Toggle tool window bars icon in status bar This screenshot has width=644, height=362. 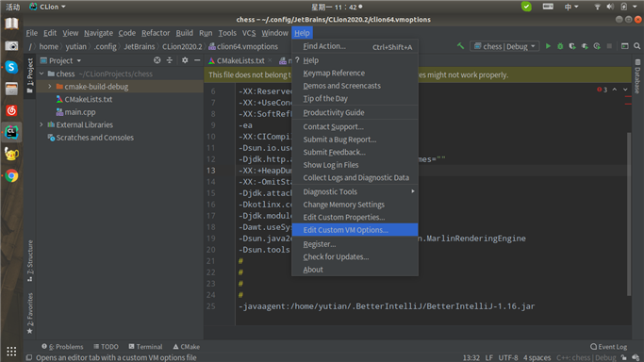[29, 357]
